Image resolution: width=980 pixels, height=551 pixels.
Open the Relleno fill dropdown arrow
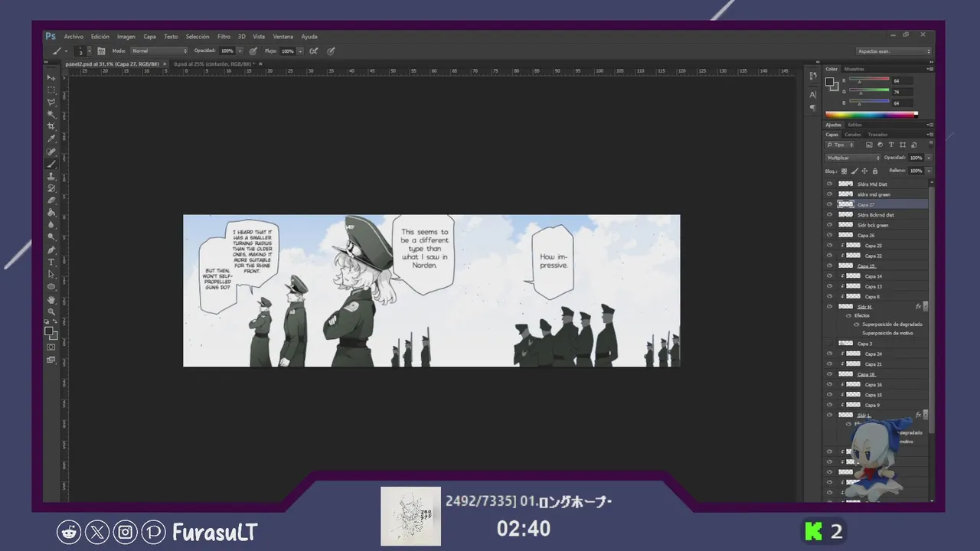coord(929,171)
